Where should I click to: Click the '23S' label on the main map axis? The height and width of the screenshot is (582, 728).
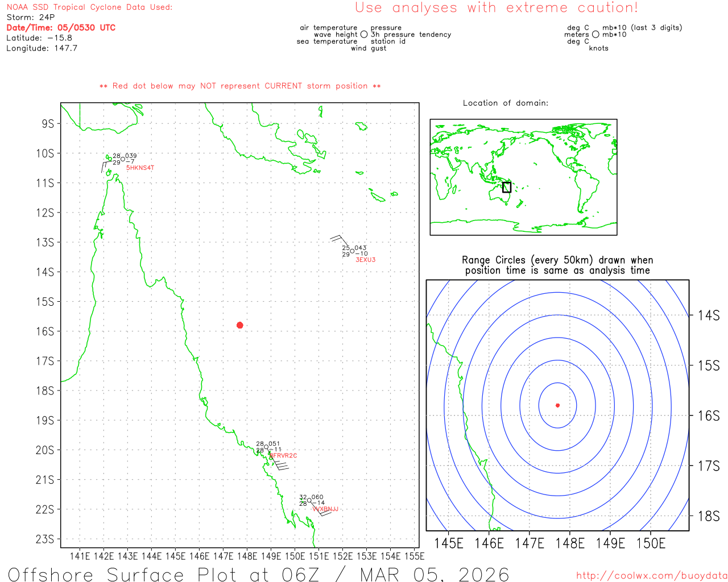45,539
